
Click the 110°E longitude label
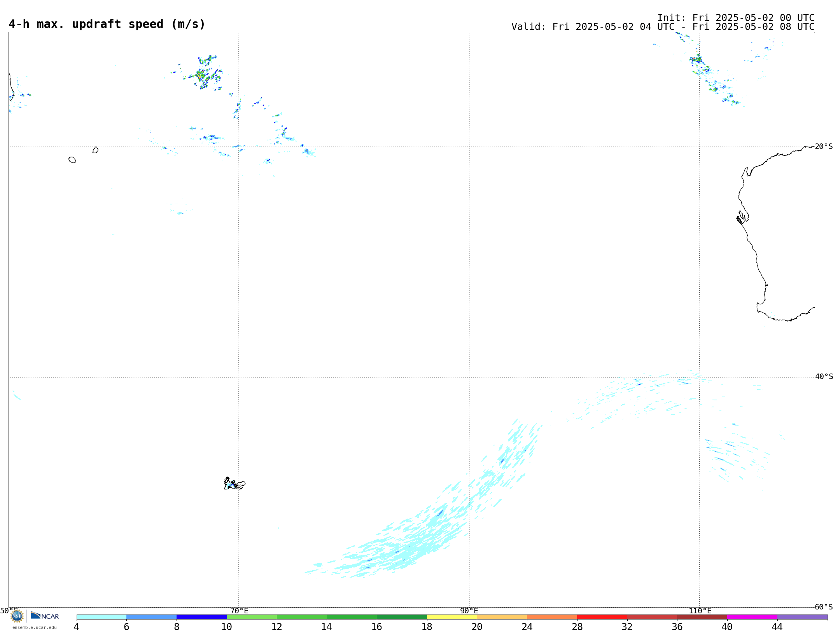tap(700, 611)
